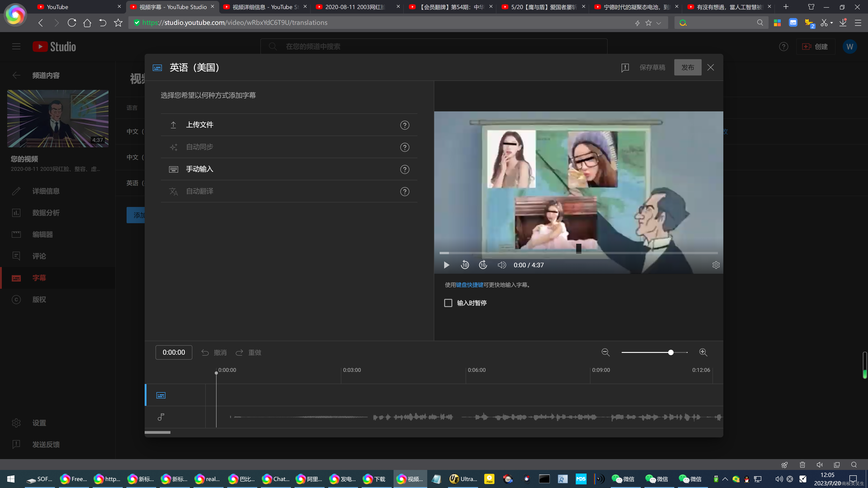The height and width of the screenshot is (488, 868).
Task: Skip forward 10 seconds in video
Action: [x=483, y=265]
